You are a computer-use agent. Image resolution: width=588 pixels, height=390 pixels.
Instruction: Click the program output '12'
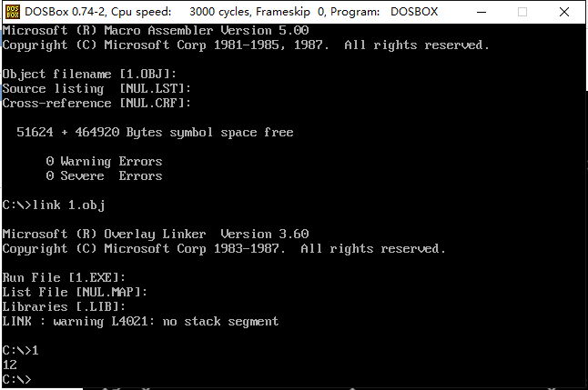pyautogui.click(x=10, y=365)
